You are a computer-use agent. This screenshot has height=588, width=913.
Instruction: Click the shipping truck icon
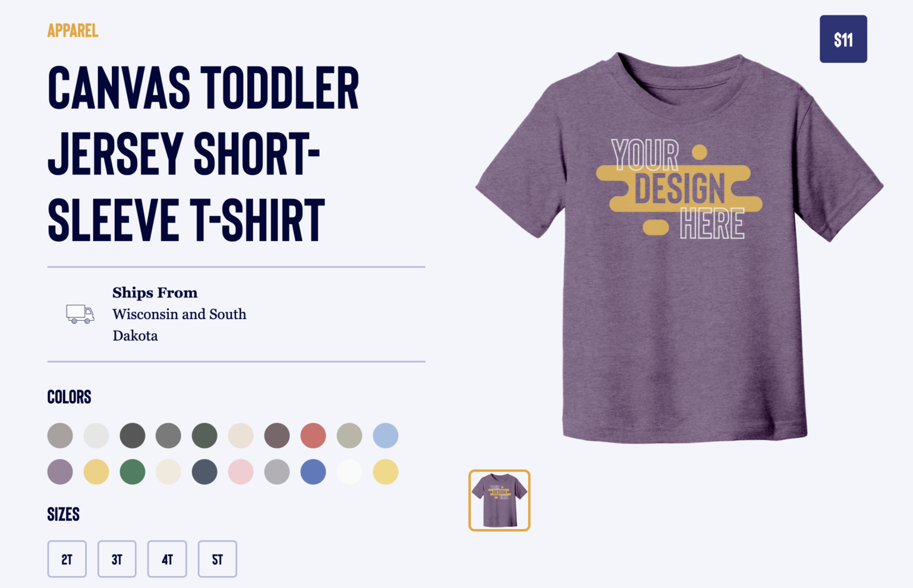point(80,314)
